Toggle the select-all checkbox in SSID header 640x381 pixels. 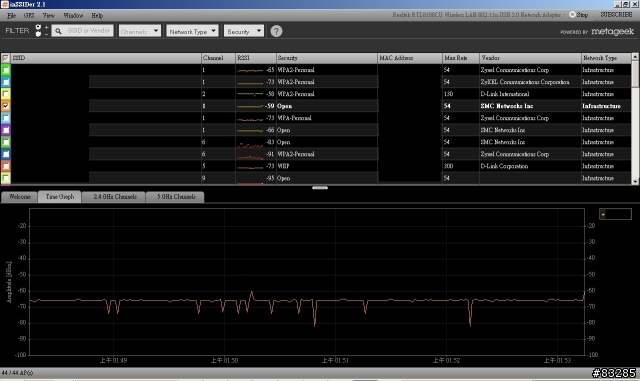pos(5,58)
